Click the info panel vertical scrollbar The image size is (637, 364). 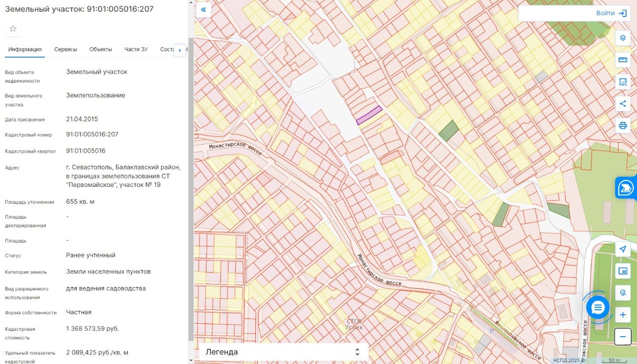(191, 189)
